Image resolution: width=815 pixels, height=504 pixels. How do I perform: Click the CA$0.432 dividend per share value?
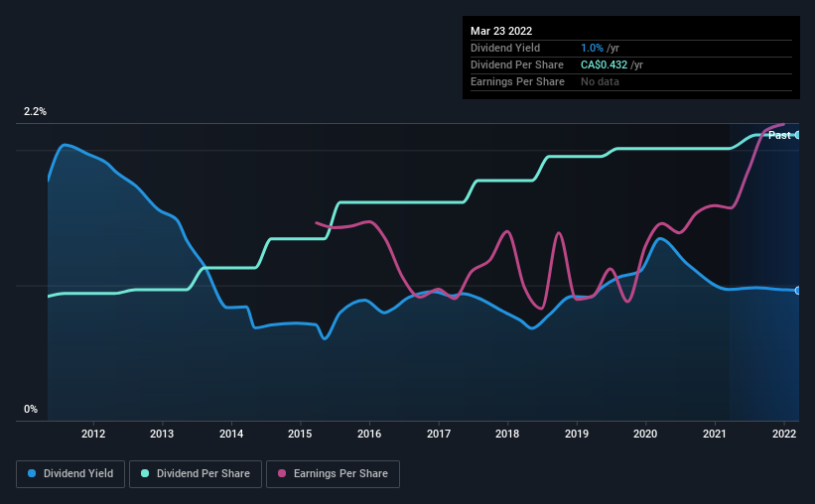pos(604,64)
